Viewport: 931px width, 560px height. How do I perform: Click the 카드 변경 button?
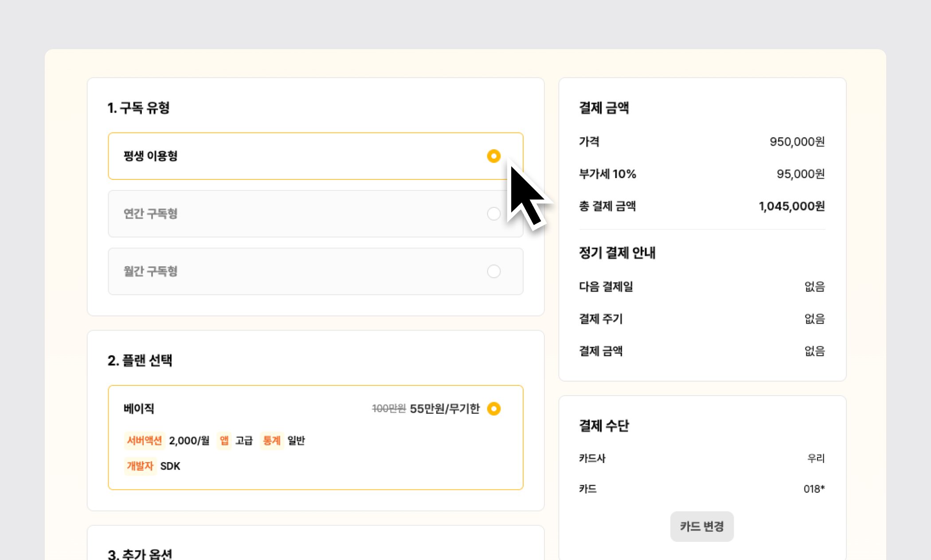[x=701, y=526]
